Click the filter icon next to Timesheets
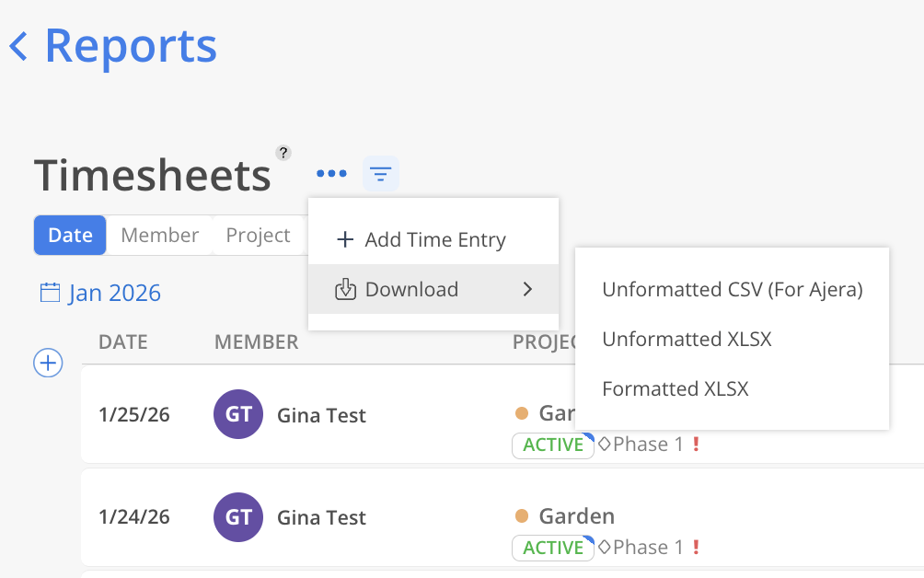 (381, 173)
